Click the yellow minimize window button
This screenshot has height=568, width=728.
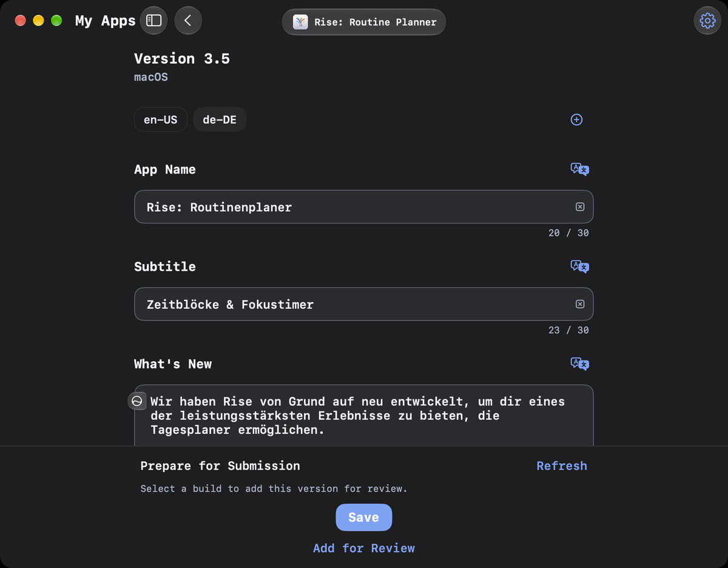[x=38, y=21]
